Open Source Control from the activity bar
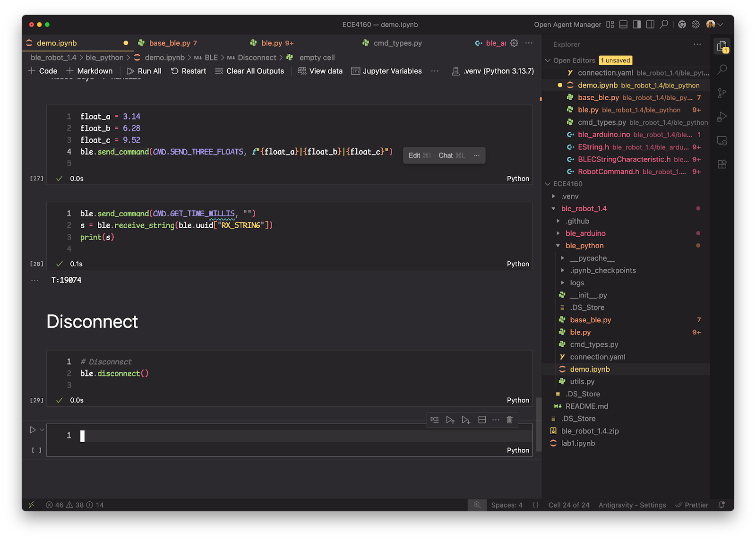 [x=722, y=93]
